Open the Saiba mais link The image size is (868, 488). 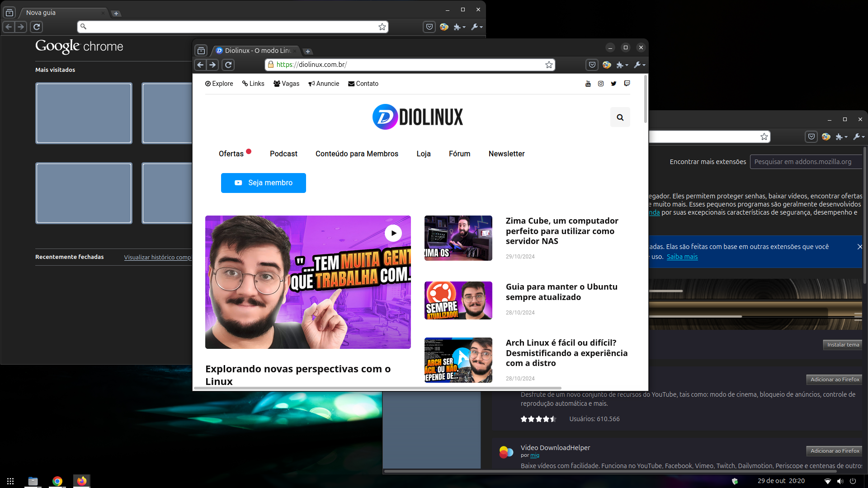(682, 257)
